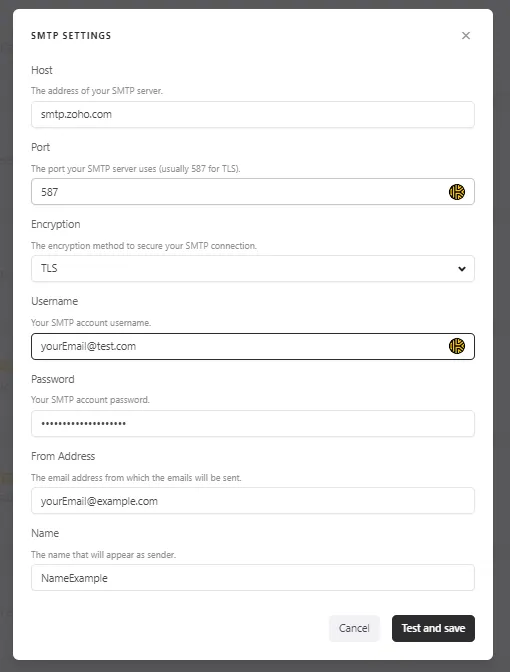Click the From Address label
The height and width of the screenshot is (672, 510).
(63, 456)
